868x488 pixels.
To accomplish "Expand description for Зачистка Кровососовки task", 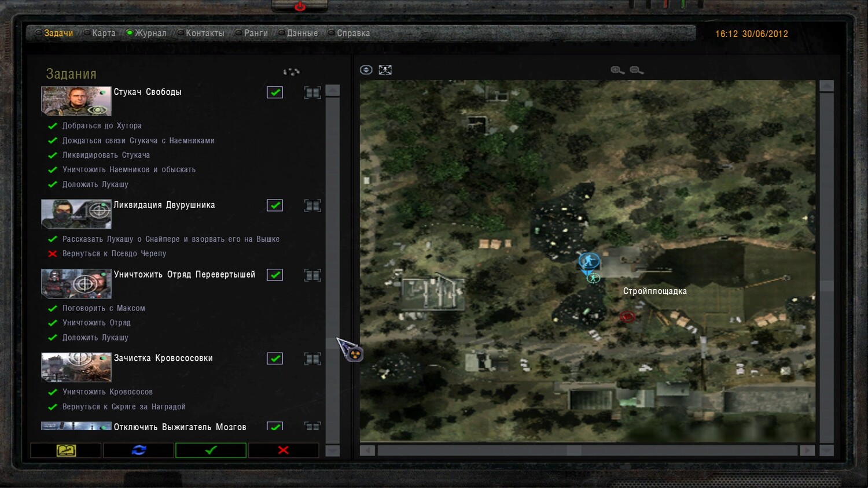I will (x=312, y=358).
